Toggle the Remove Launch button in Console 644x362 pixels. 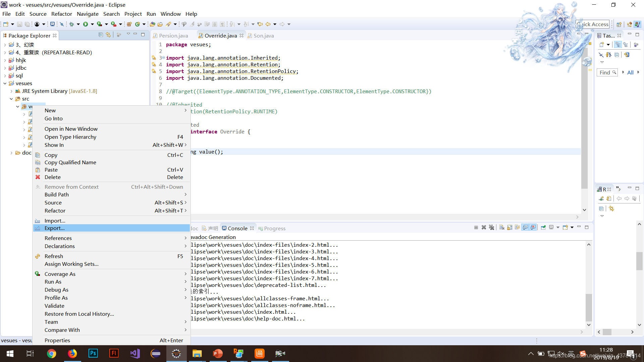(x=484, y=227)
